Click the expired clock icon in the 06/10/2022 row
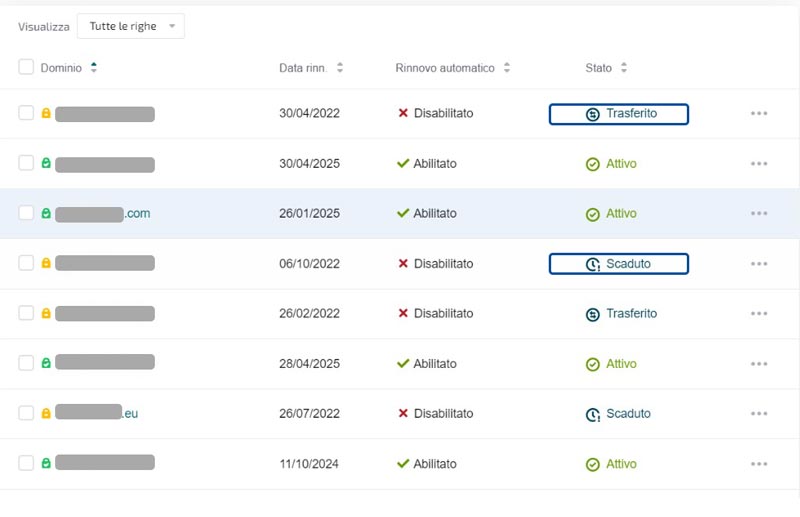The height and width of the screenshot is (517, 800). point(592,265)
